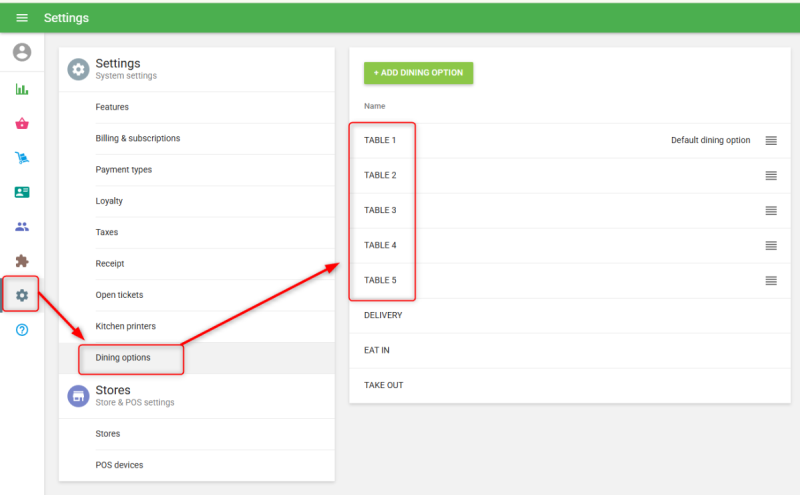The image size is (800, 495).
Task: Open the Inventory cart icon in sidebar
Action: point(22,158)
